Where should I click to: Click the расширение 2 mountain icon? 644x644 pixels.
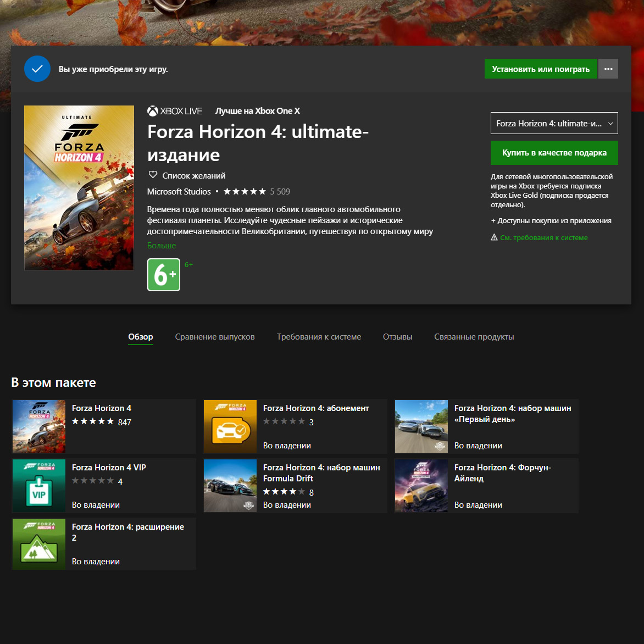pyautogui.click(x=39, y=544)
